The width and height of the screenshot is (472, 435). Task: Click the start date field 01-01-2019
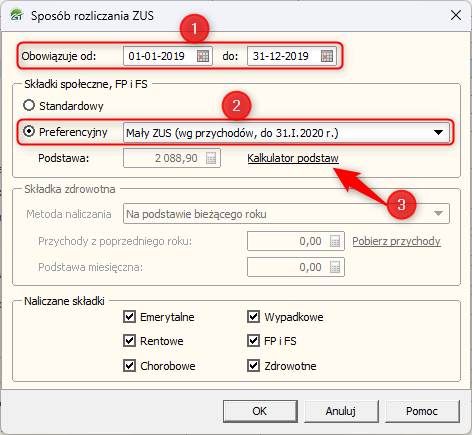[x=168, y=56]
